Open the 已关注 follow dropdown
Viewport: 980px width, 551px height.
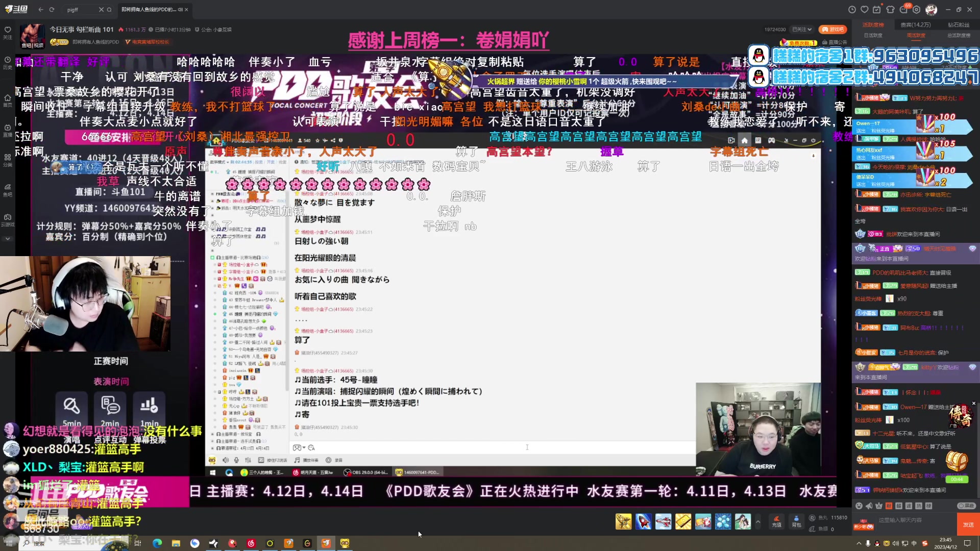click(x=802, y=30)
